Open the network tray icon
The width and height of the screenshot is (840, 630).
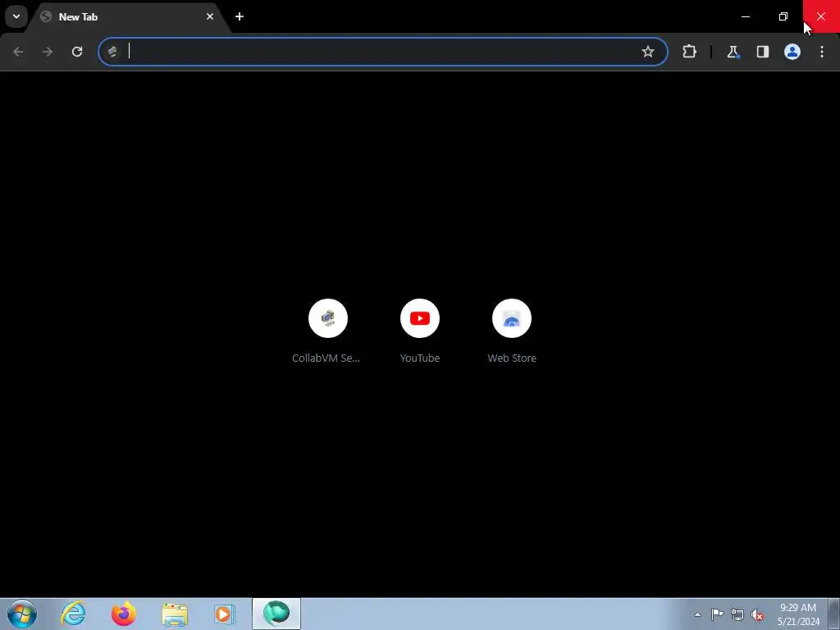click(x=737, y=614)
